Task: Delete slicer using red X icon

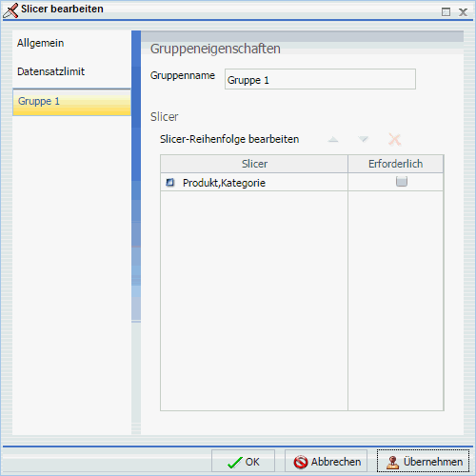Action: coord(394,139)
